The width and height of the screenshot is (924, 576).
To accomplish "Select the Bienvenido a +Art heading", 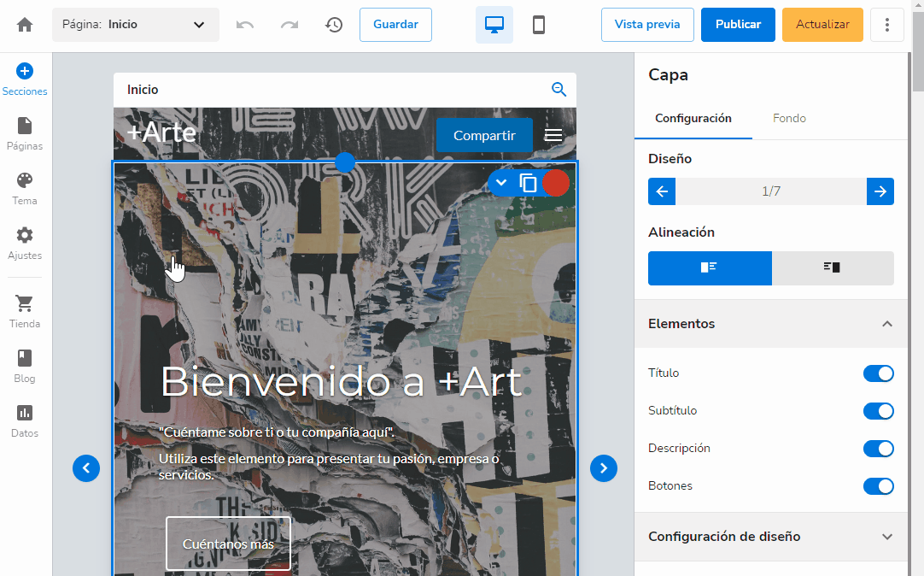I will (342, 382).
